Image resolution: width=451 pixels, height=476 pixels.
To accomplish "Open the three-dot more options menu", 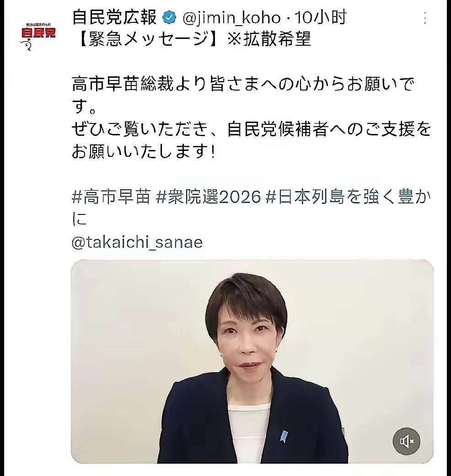I will (425, 18).
